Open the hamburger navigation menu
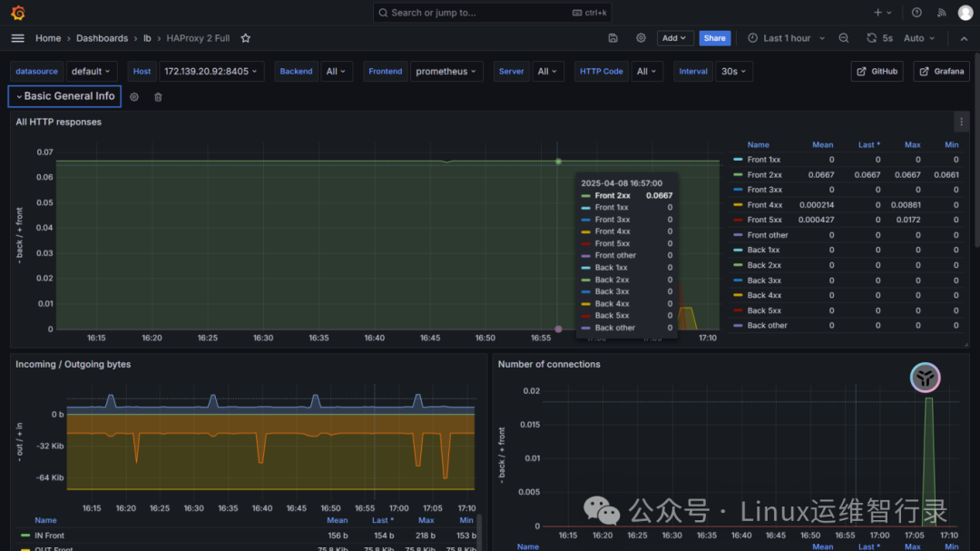This screenshot has width=980, height=551. [18, 38]
